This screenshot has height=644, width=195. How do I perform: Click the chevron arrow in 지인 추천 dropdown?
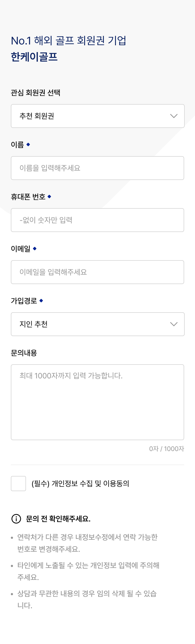click(x=174, y=324)
